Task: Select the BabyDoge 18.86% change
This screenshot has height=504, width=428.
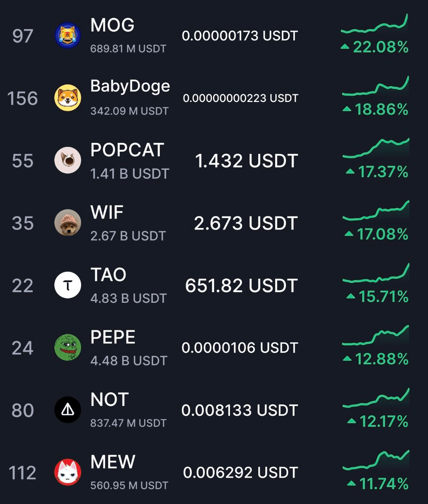Action: coord(376,109)
